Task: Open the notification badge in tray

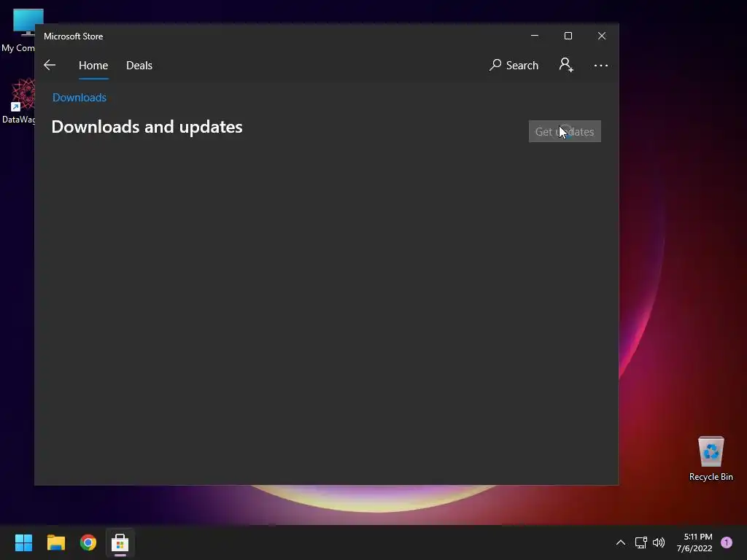Action: (727, 542)
